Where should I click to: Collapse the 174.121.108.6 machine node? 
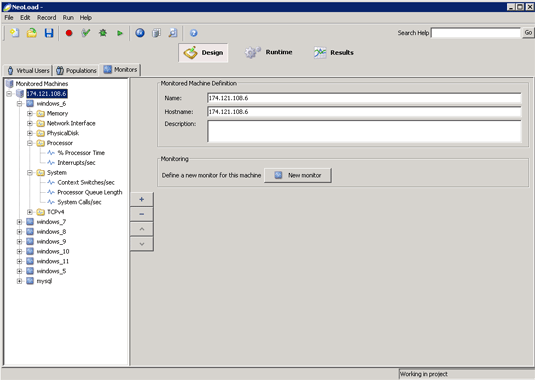click(x=9, y=93)
